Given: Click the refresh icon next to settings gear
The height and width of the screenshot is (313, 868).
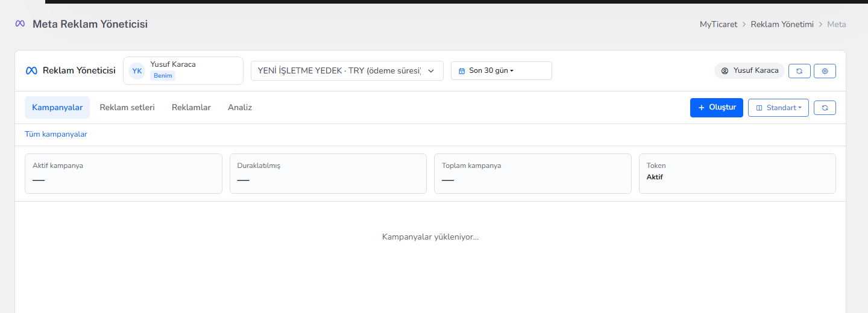Looking at the screenshot, I should pyautogui.click(x=799, y=71).
